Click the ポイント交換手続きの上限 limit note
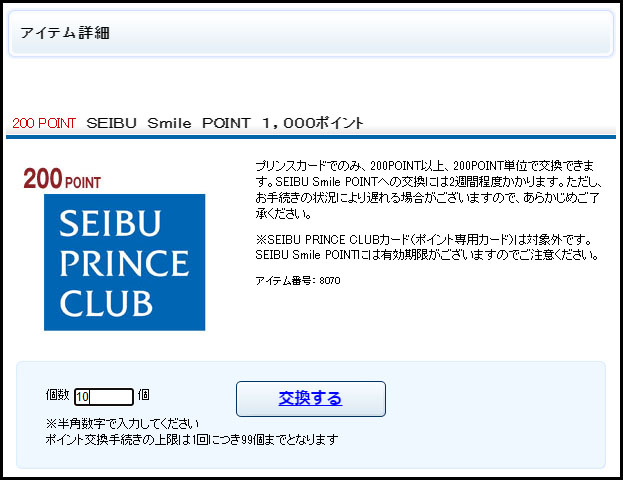The height and width of the screenshot is (480, 623). click(x=192, y=439)
